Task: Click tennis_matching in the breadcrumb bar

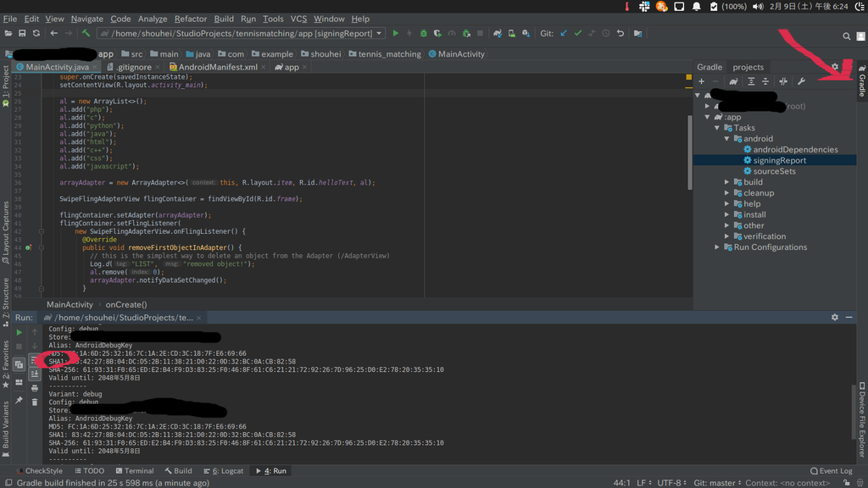Action: 385,54
